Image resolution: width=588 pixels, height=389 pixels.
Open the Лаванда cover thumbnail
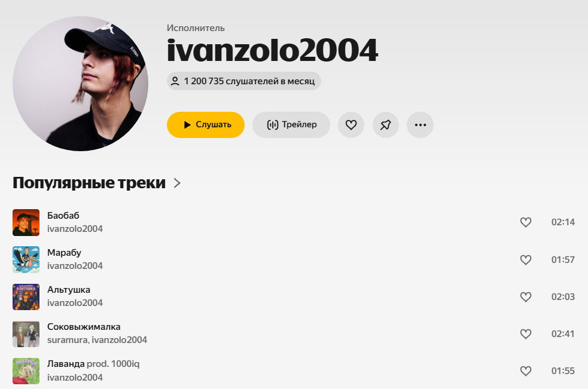coord(26,370)
